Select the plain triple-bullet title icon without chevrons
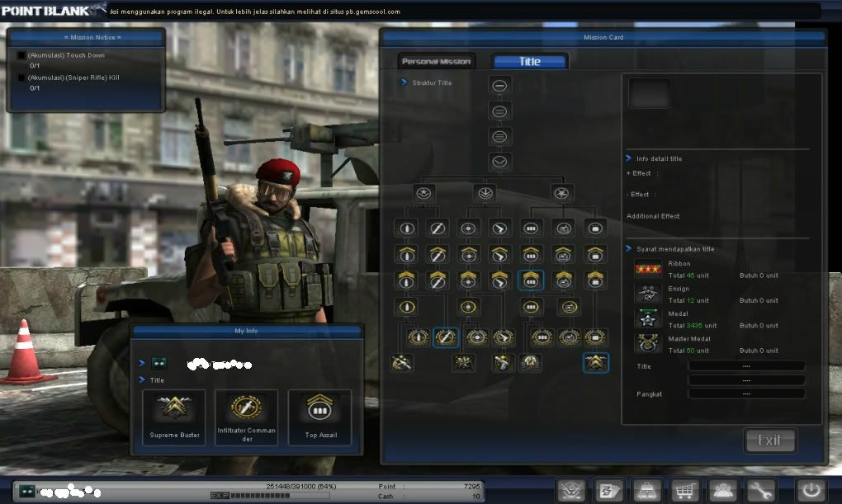The image size is (842, 504). 531,228
